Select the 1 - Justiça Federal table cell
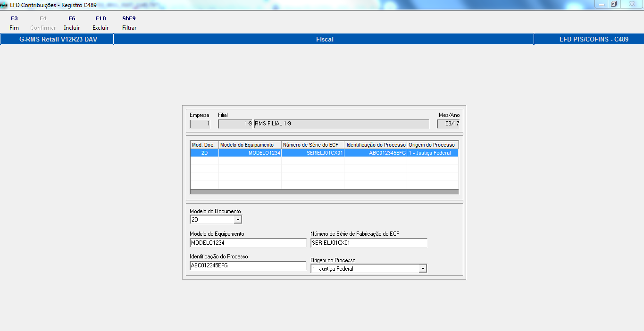Viewport: 644px width, 331px height. tap(433, 153)
